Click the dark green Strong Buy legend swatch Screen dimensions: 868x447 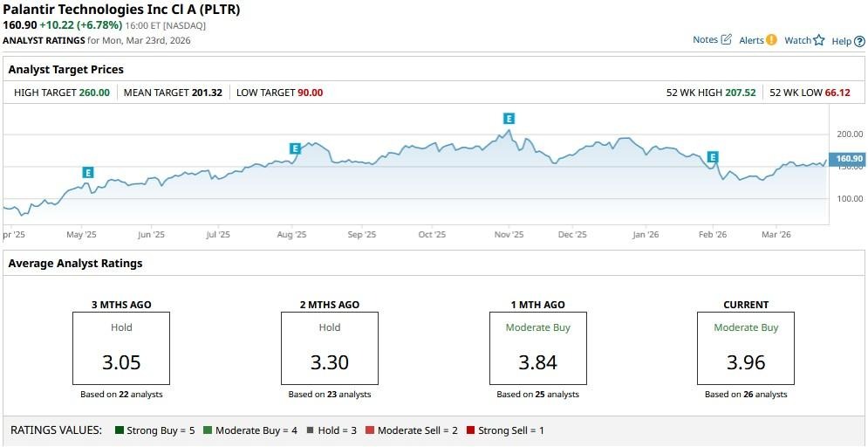coord(119,430)
